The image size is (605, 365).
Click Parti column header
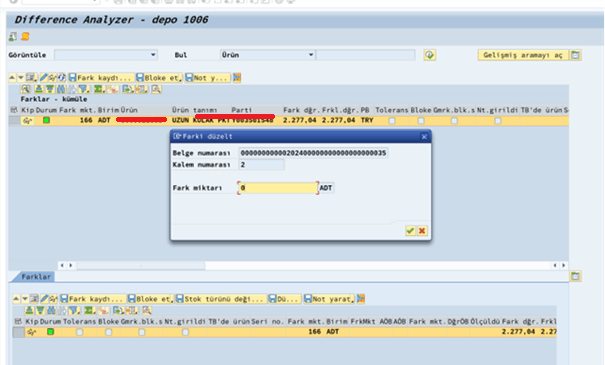pyautogui.click(x=242, y=110)
